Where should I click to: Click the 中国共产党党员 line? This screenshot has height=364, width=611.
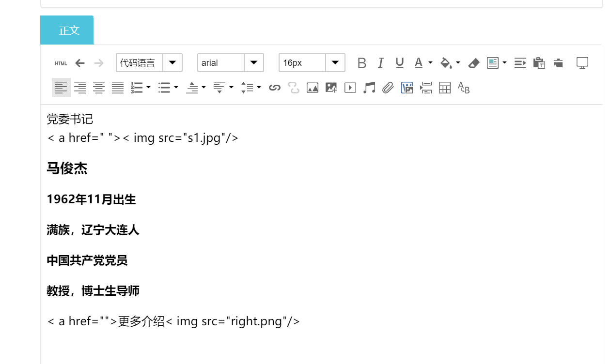pyautogui.click(x=87, y=260)
